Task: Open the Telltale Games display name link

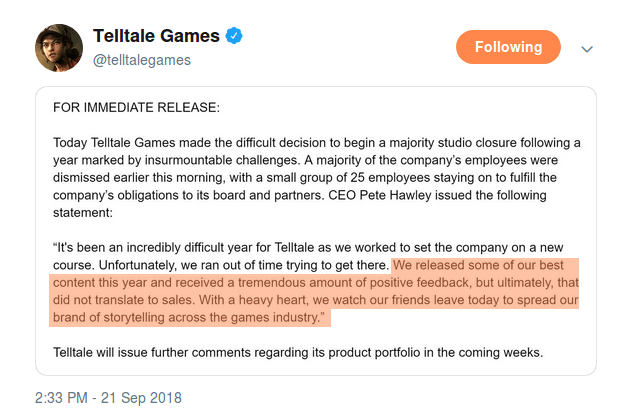Action: pyautogui.click(x=155, y=37)
